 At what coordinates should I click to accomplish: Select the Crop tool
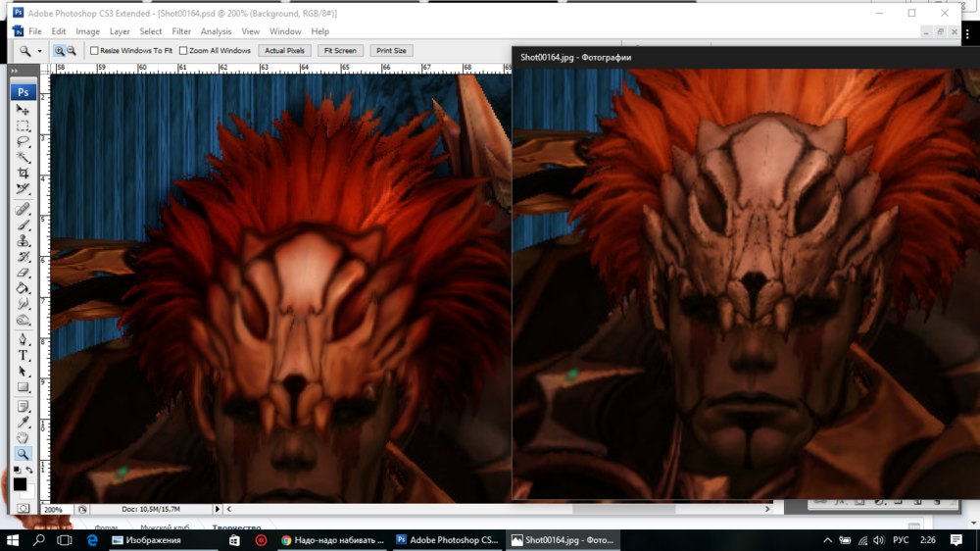click(x=24, y=174)
